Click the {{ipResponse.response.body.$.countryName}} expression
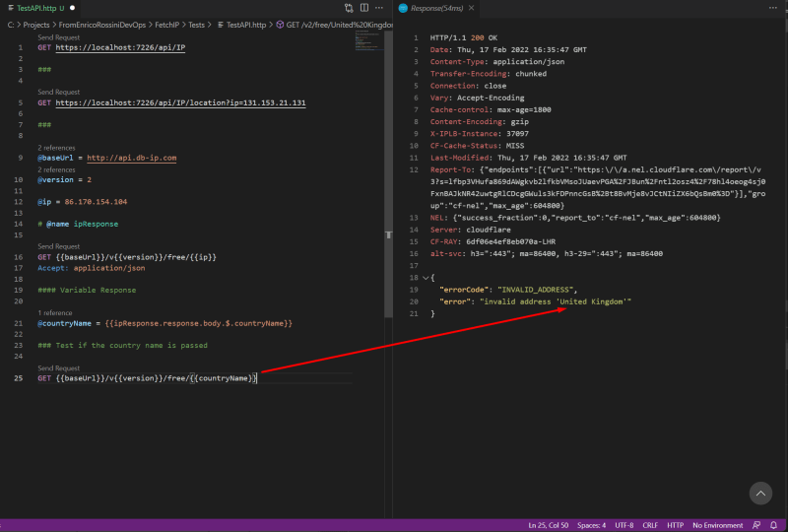This screenshot has height=532, width=788. click(199, 323)
